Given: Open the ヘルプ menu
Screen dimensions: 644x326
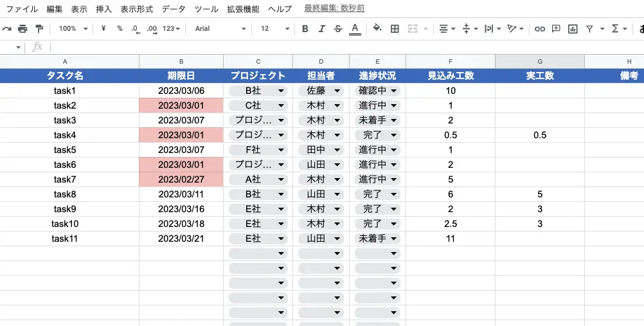Looking at the screenshot, I should click(x=280, y=8).
